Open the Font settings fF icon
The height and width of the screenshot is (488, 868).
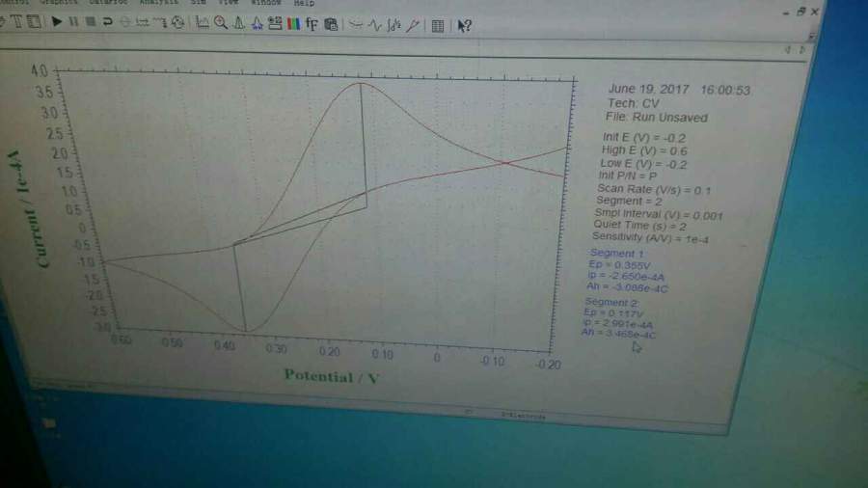click(x=312, y=24)
